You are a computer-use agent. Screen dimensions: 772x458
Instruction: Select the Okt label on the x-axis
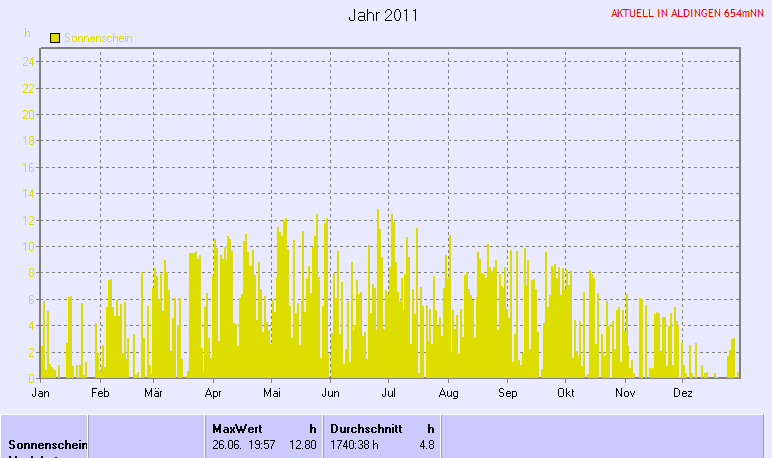566,393
